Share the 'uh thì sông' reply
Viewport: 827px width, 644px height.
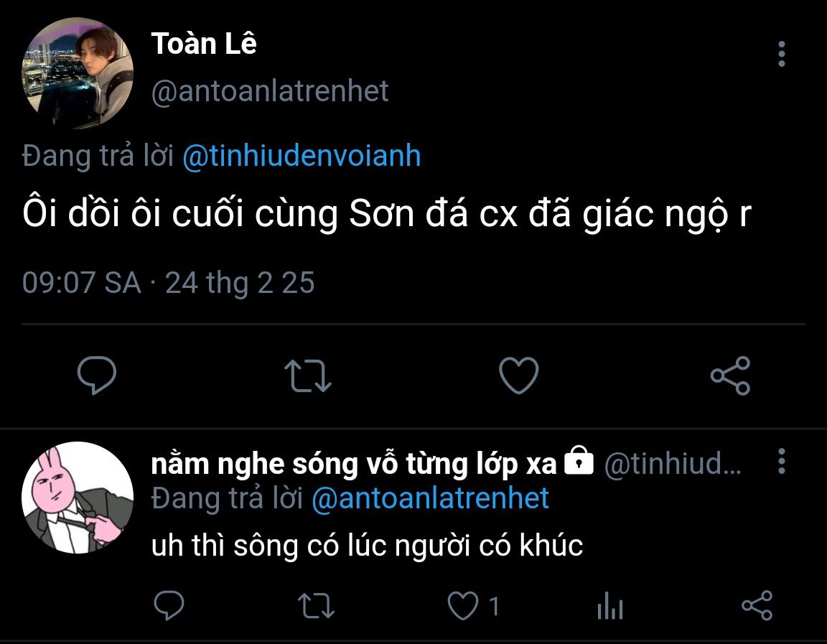(756, 607)
